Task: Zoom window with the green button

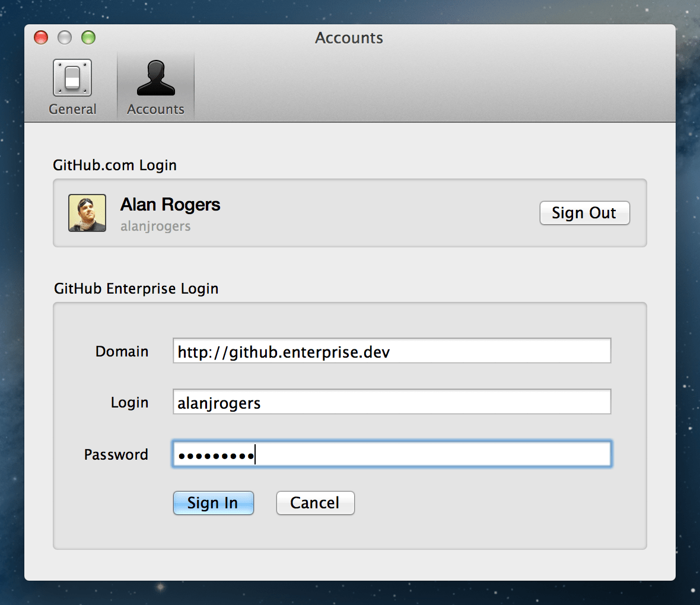Action: [x=88, y=38]
